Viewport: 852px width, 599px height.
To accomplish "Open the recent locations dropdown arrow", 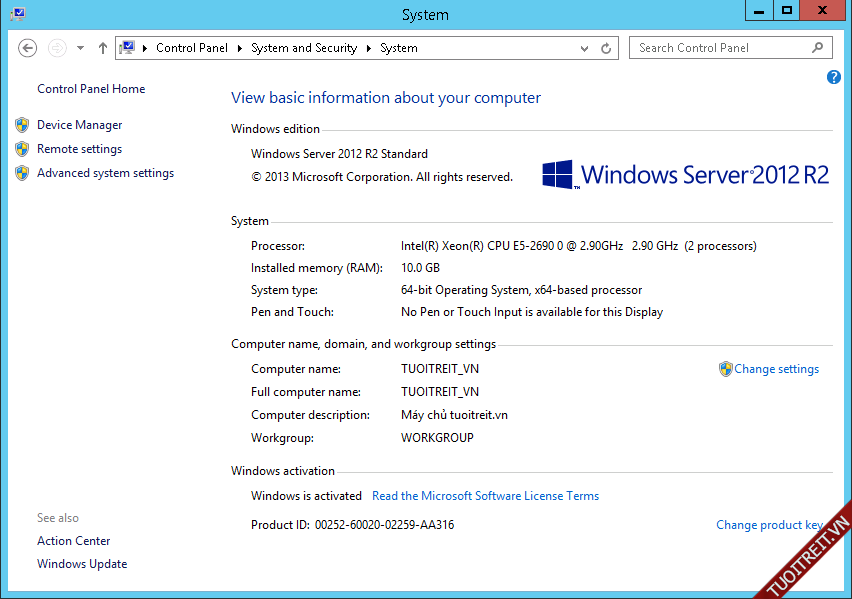I will tap(80, 48).
